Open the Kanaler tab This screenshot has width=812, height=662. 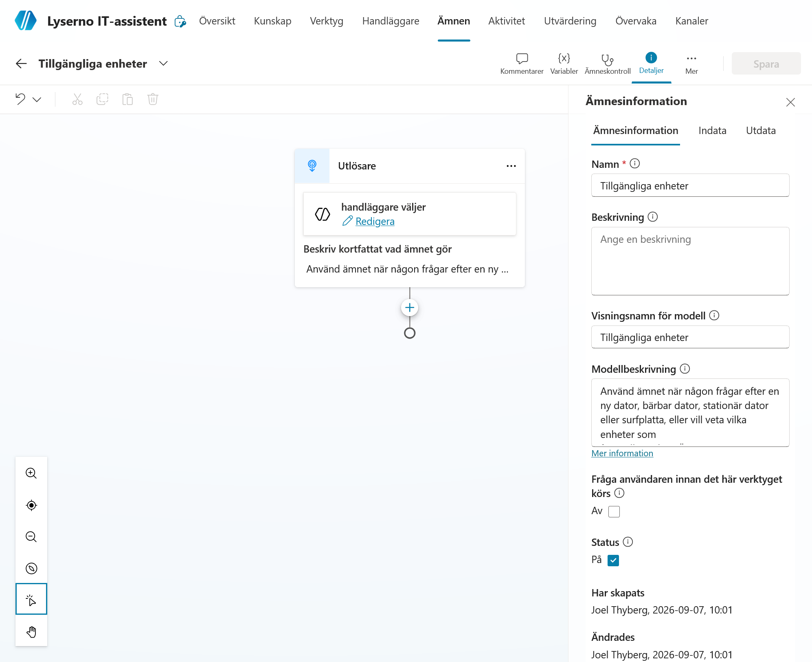(691, 21)
